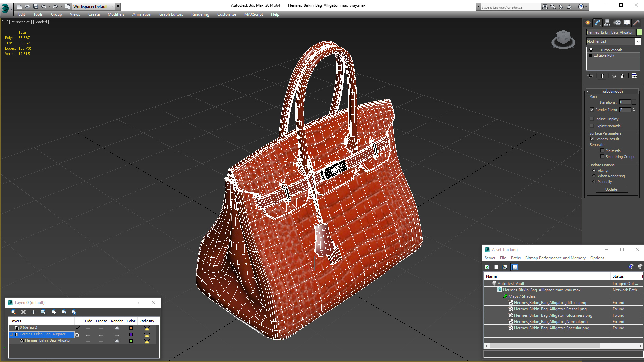Select the Always update option
Image resolution: width=644 pixels, height=362 pixels.
594,171
